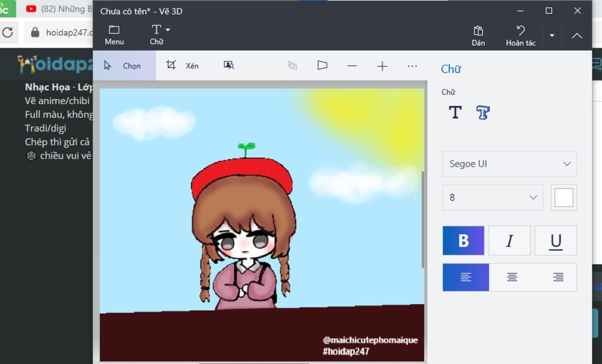
Task: Open the three-dot more options menu
Action: coord(412,66)
